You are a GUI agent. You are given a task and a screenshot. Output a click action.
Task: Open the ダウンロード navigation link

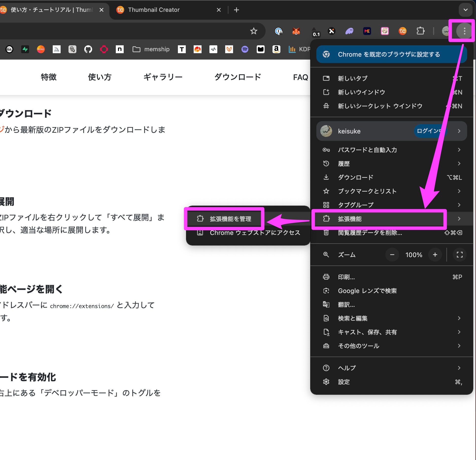pos(238,77)
